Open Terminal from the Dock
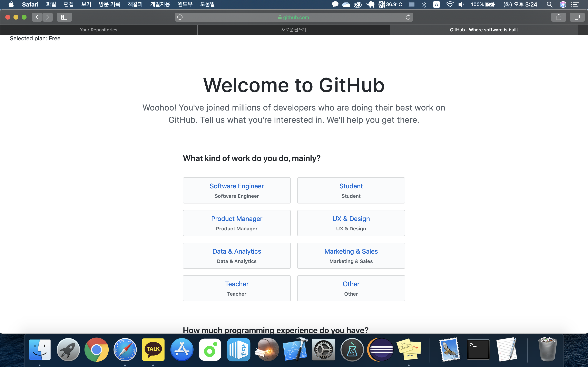 (478, 349)
